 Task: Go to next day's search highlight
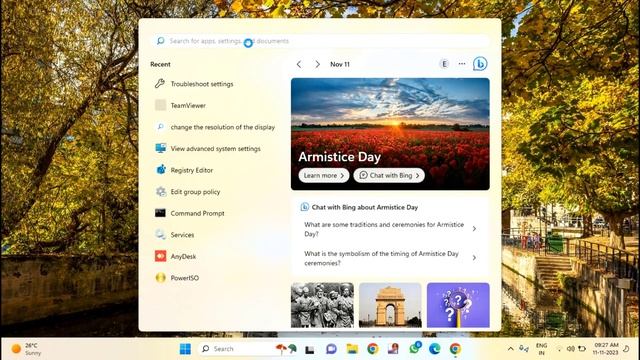(317, 64)
